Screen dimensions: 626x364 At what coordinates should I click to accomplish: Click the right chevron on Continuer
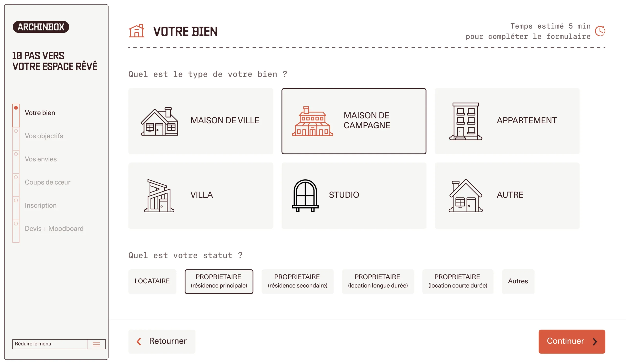[595, 342]
